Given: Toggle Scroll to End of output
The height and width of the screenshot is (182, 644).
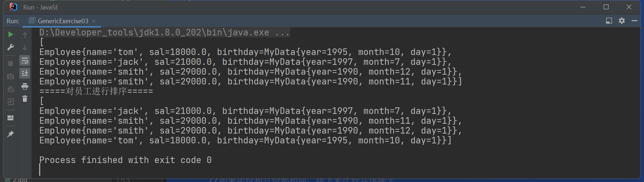Looking at the screenshot, I should click(x=25, y=73).
